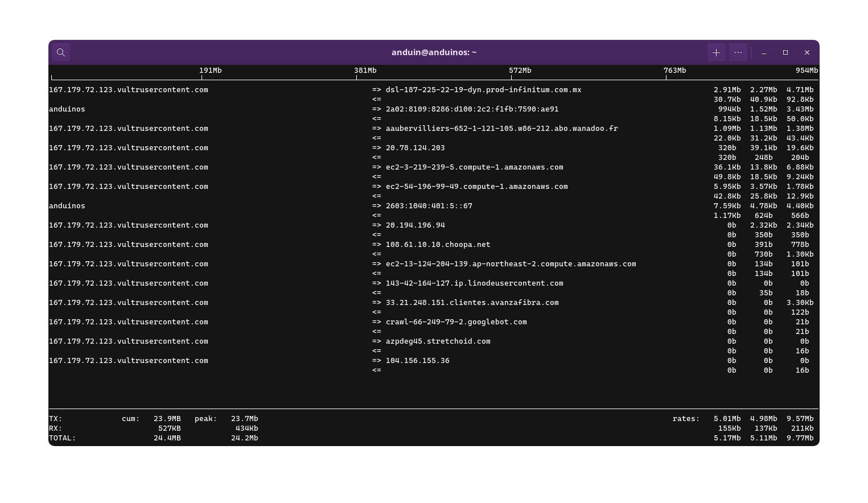868x503 pixels.
Task: Click the peak TOTAL value 24.2Mb
Action: [244, 438]
